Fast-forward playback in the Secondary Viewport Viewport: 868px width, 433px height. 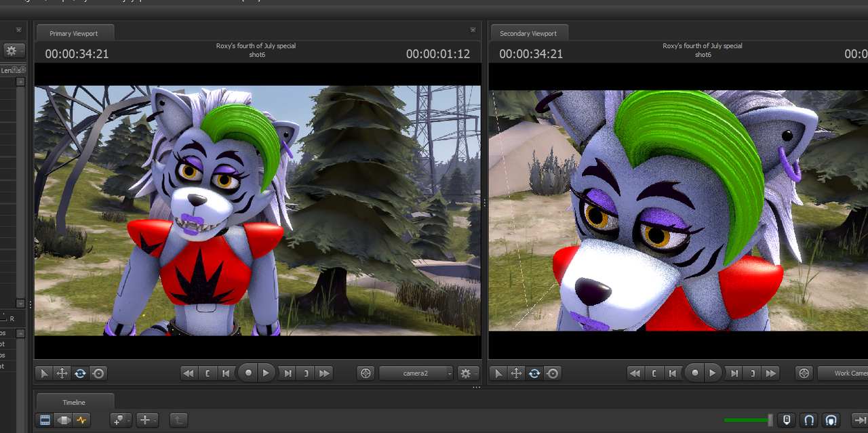[770, 373]
